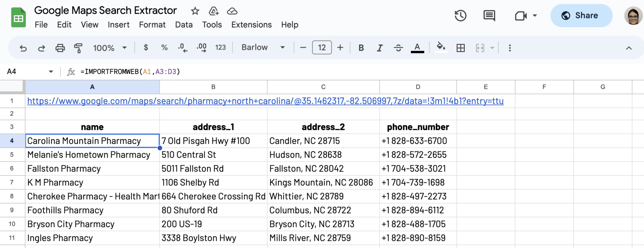Image resolution: width=644 pixels, height=248 pixels.
Task: Open the Barlow font dropdown
Action: [263, 47]
